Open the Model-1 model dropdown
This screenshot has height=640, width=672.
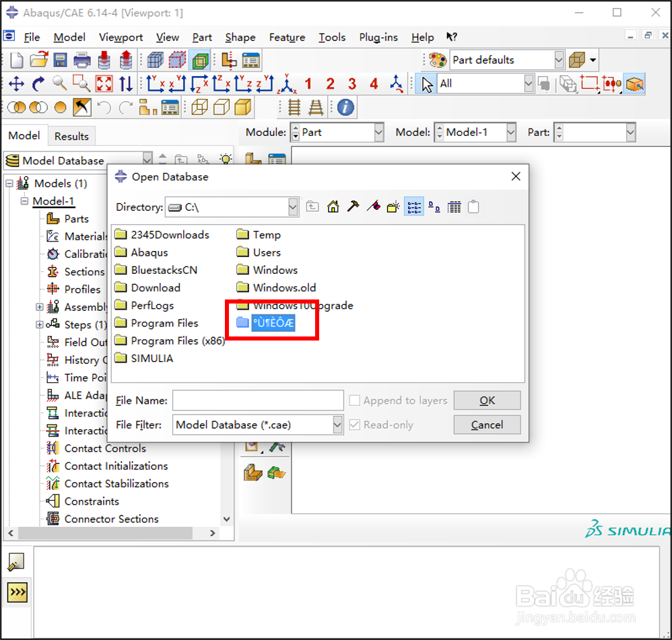(510, 133)
